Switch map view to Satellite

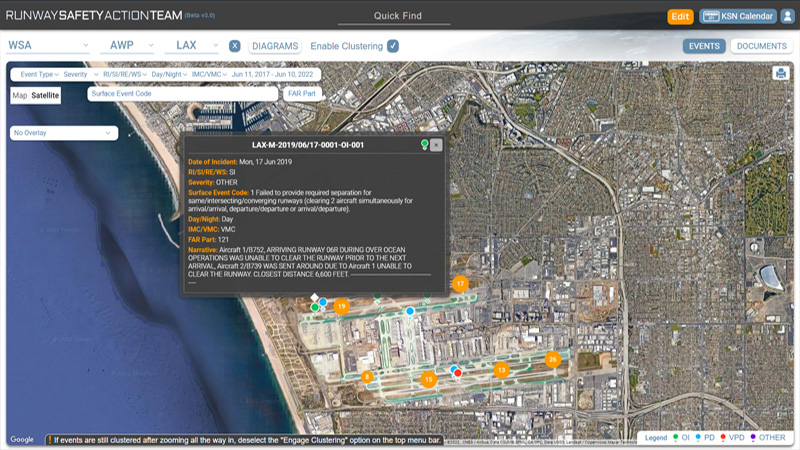pyautogui.click(x=45, y=95)
